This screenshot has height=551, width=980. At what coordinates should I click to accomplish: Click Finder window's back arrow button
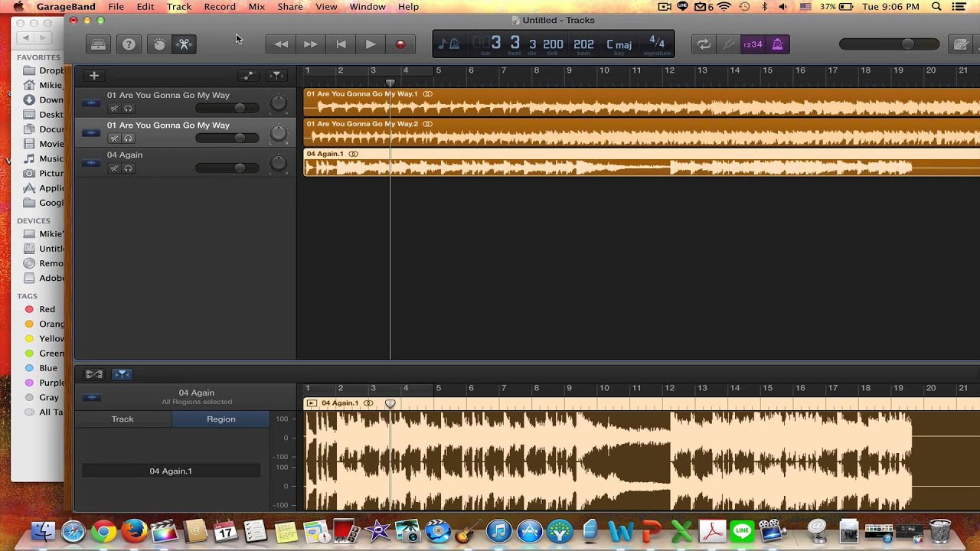coord(26,37)
